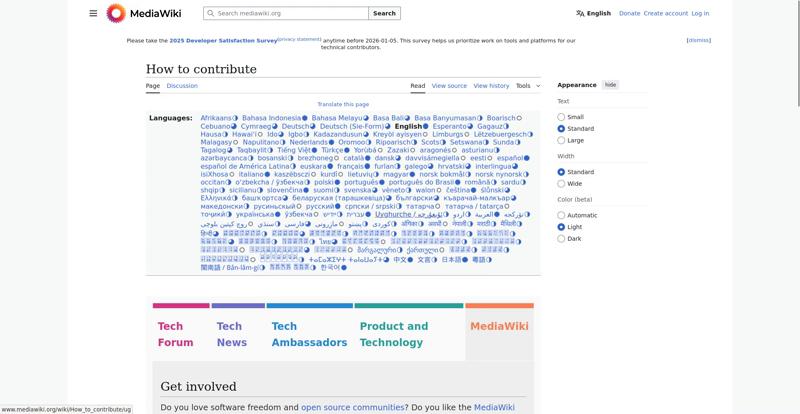Select the Large text size option

[x=562, y=140]
